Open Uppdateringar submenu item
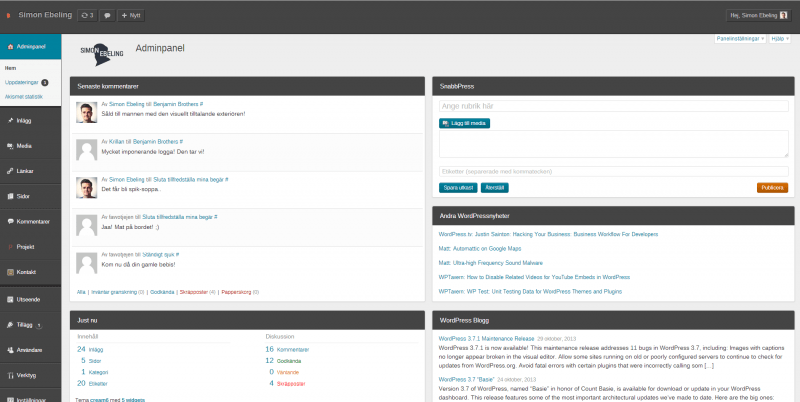 pyautogui.click(x=22, y=82)
